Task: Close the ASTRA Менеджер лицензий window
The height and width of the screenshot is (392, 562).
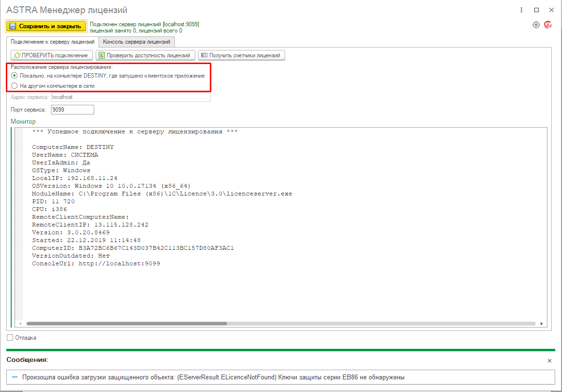Action: tap(552, 10)
